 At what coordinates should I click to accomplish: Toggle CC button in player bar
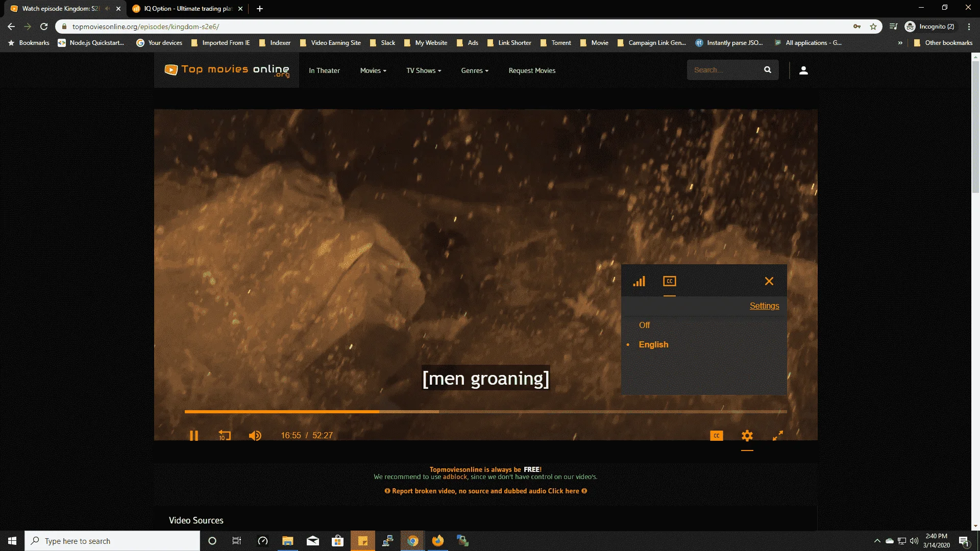coord(717,436)
